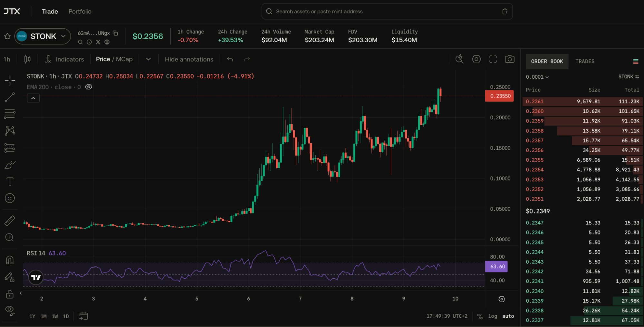Toggle log scale on the price axis
This screenshot has width=644, height=327.
click(493, 316)
